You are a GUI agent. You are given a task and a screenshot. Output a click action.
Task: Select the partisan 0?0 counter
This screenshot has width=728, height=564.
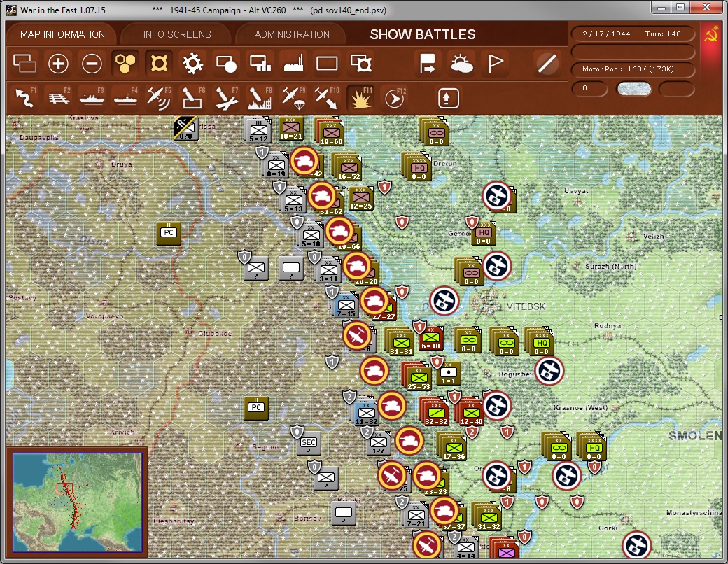(185, 129)
